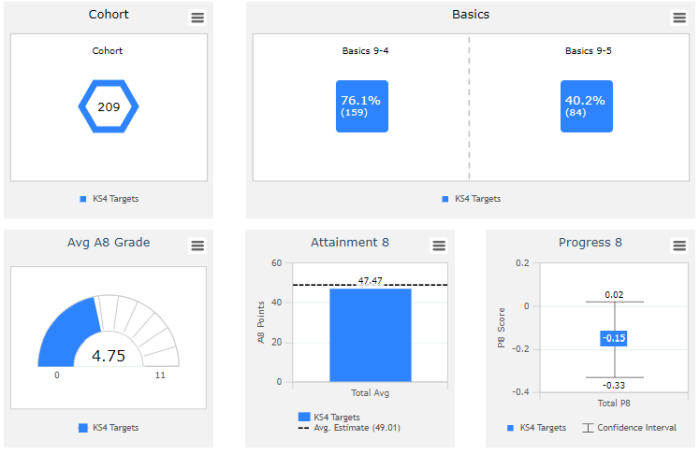The width and height of the screenshot is (700, 455).
Task: Click the blue Attainment 8 Total Avg bar
Action: tap(370, 335)
